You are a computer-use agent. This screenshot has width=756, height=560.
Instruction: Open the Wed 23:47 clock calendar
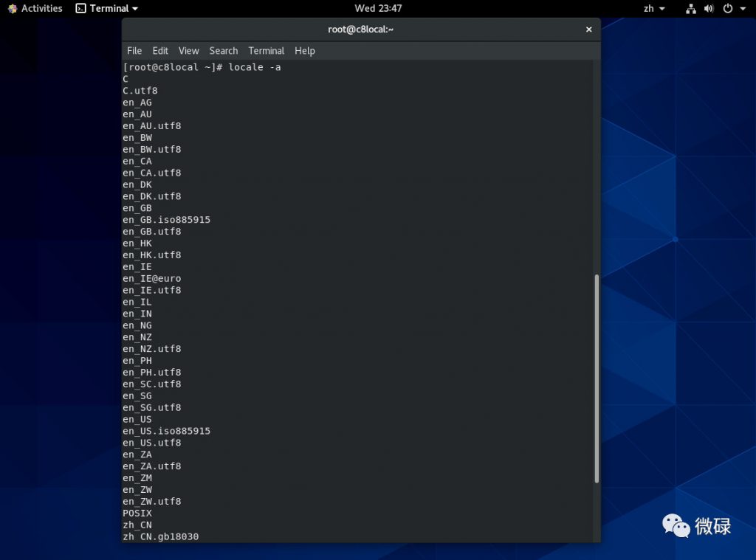(x=378, y=9)
